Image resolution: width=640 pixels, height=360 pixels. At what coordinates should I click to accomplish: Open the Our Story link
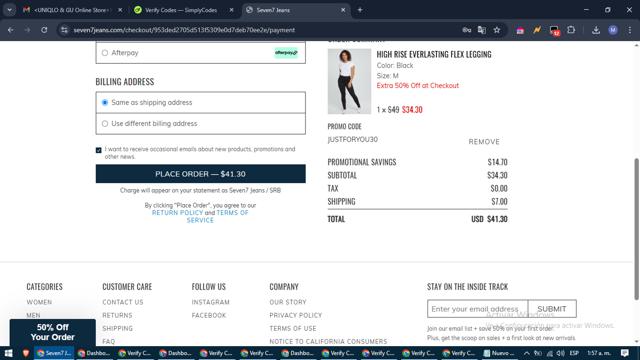(288, 302)
